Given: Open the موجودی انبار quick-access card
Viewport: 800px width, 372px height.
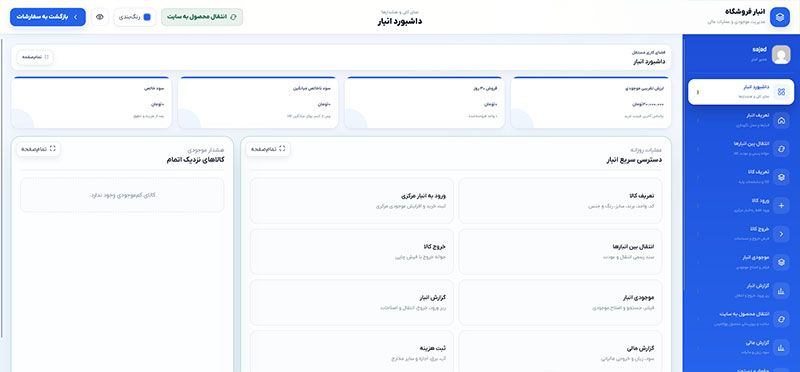Looking at the screenshot, I should pyautogui.click(x=560, y=303).
